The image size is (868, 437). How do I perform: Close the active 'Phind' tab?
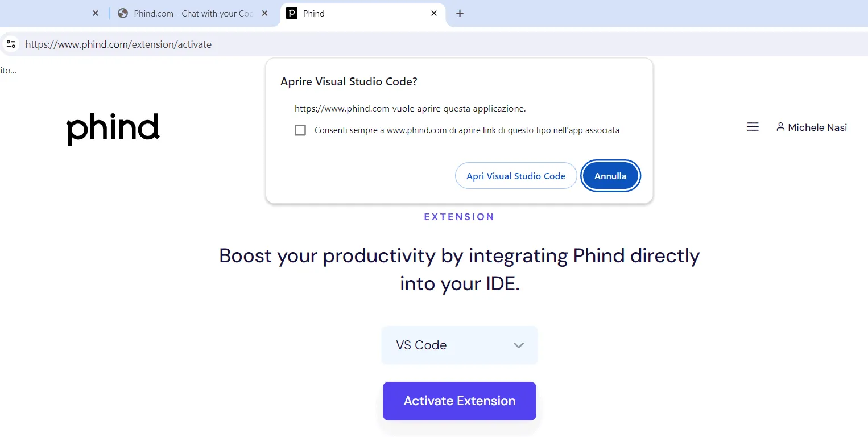tap(434, 13)
